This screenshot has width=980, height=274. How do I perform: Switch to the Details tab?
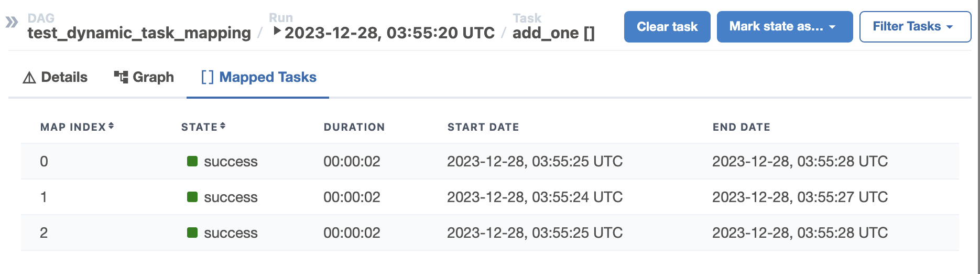55,77
